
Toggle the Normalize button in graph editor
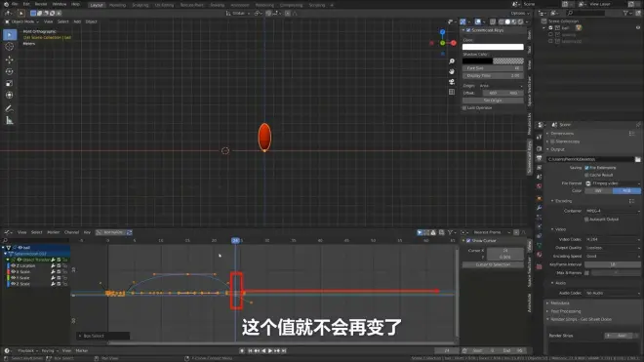(111, 232)
